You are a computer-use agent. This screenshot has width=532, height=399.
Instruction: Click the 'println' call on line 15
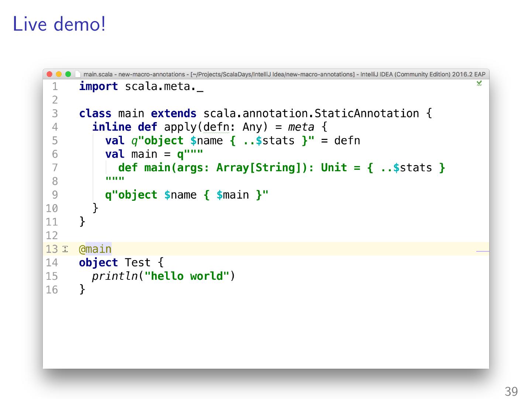[x=115, y=276]
